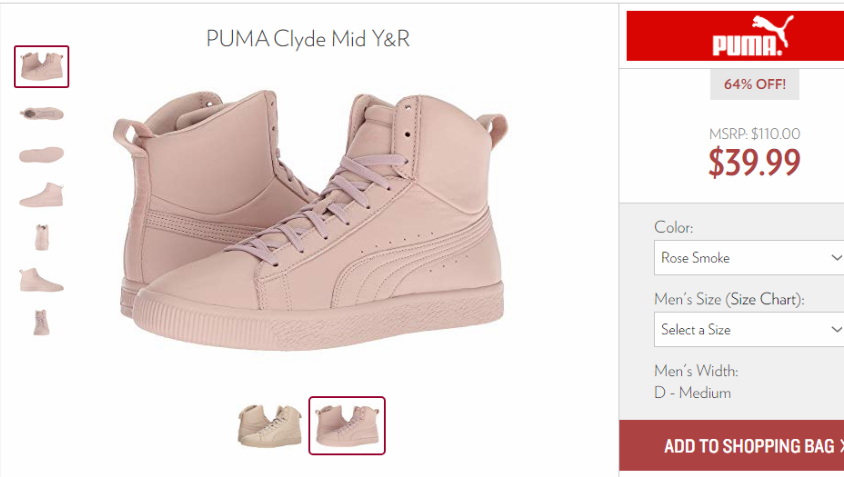The image size is (844, 477).
Task: Click the PUMA Clyde Mid Y&R title
Action: 308,39
